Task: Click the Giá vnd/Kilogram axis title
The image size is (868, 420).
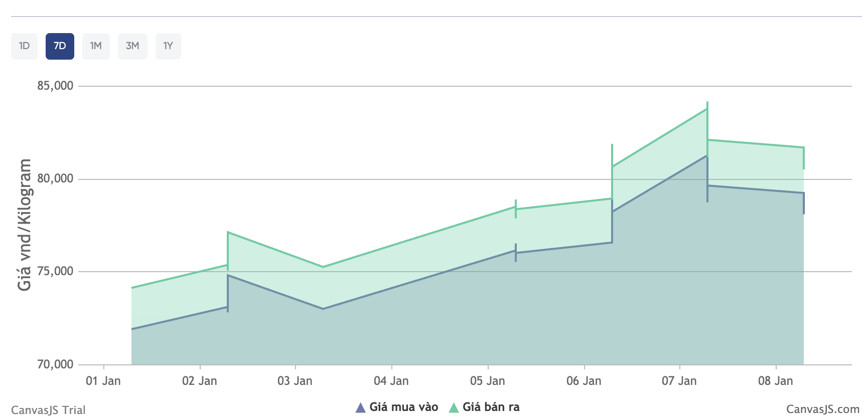Action: pyautogui.click(x=25, y=225)
